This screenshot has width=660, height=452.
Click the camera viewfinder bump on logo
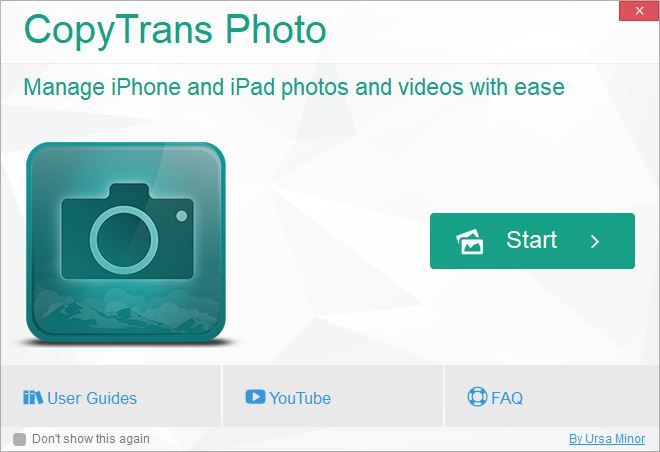click(129, 191)
